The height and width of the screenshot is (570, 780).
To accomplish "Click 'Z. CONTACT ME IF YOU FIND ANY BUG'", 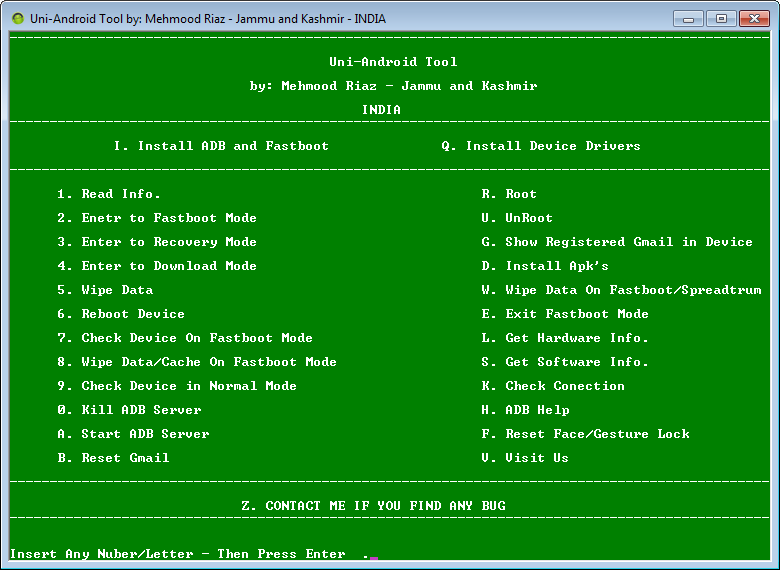I will tap(374, 506).
